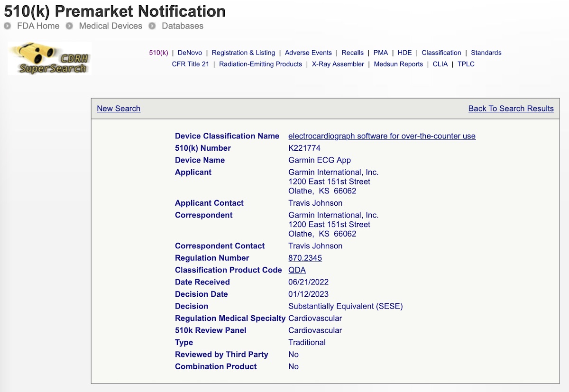Open the X-Ray Assembler link
569x392 pixels.
point(338,64)
